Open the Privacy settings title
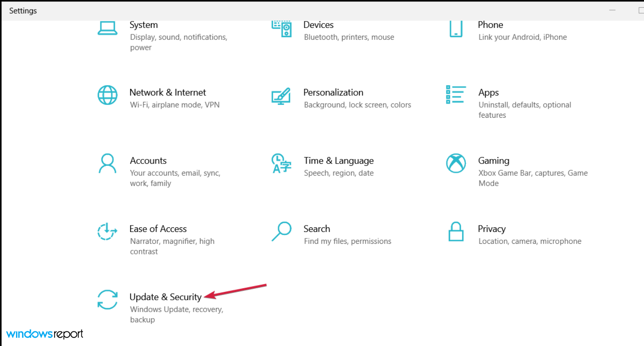Image resolution: width=644 pixels, height=346 pixels. tap(492, 229)
